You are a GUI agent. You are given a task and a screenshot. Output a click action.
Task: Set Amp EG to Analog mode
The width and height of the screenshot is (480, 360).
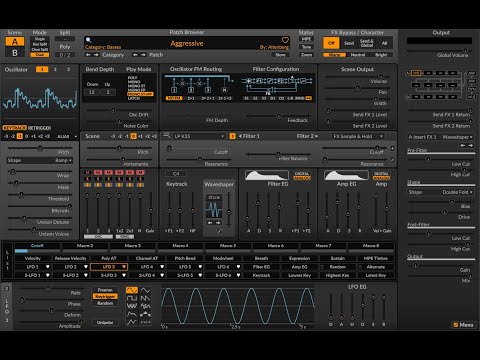coord(381,178)
